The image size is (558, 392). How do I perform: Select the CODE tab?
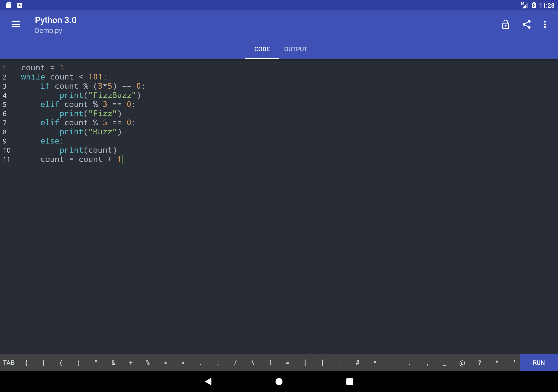pos(262,49)
